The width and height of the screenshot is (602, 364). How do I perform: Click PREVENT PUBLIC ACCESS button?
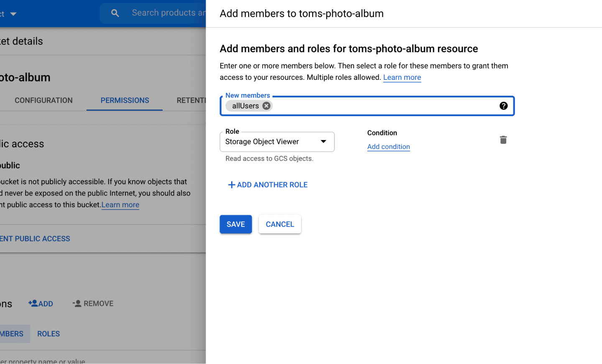[x=35, y=239]
